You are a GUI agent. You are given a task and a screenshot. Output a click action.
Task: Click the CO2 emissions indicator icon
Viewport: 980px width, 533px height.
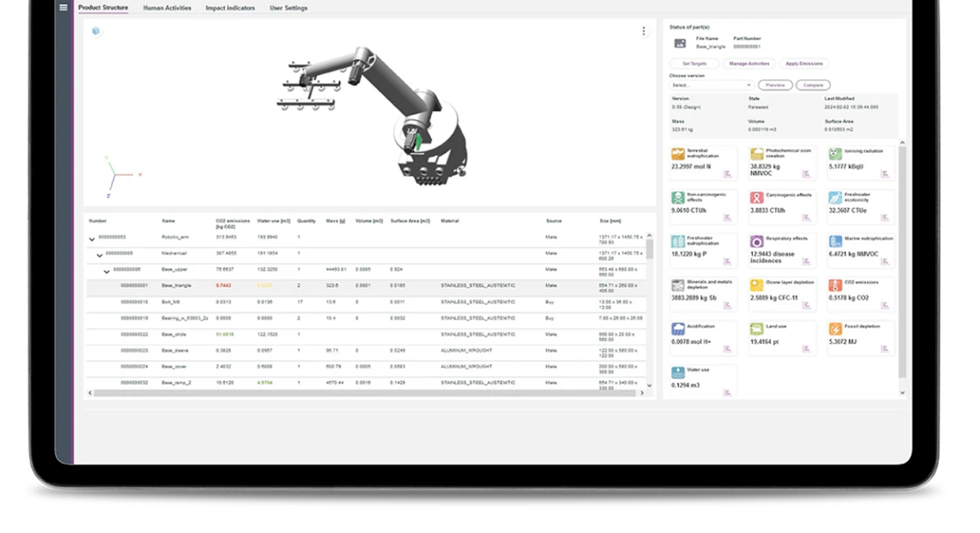(835, 285)
